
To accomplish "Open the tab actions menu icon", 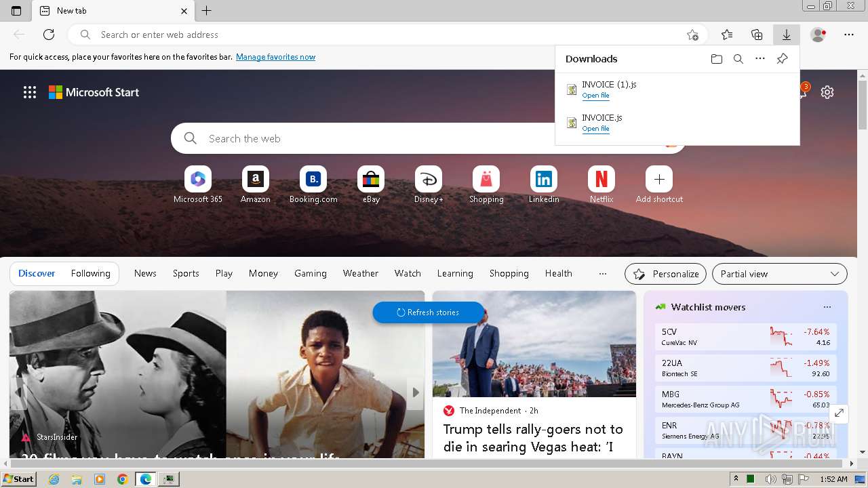I will point(16,10).
